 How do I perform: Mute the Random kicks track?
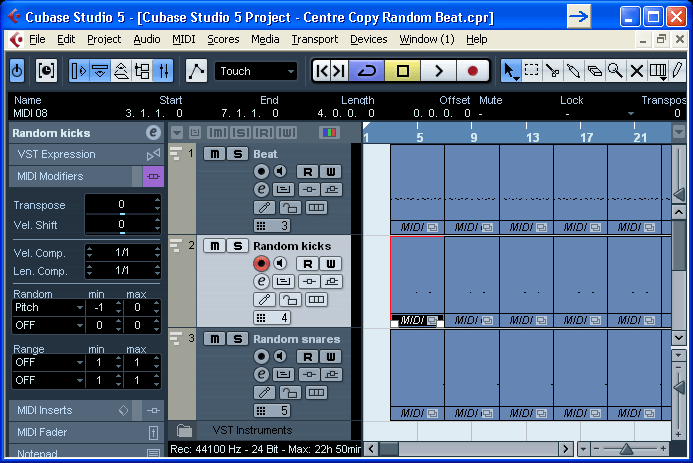point(214,246)
